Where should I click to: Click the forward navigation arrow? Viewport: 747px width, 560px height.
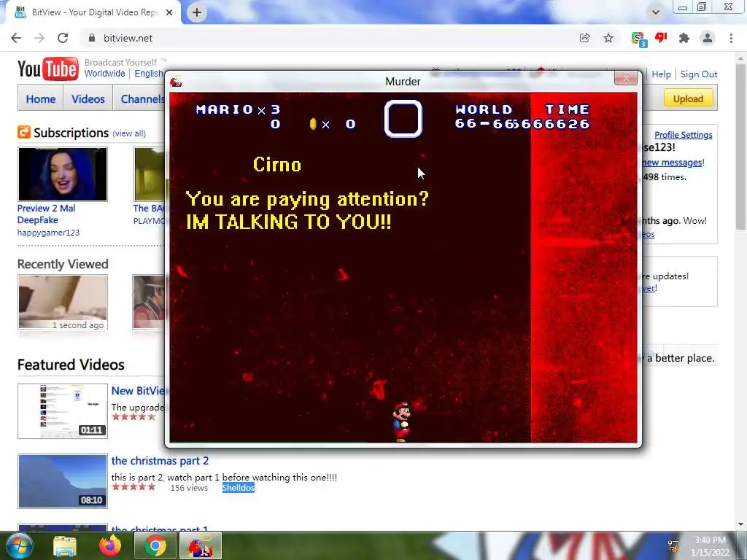[39, 38]
